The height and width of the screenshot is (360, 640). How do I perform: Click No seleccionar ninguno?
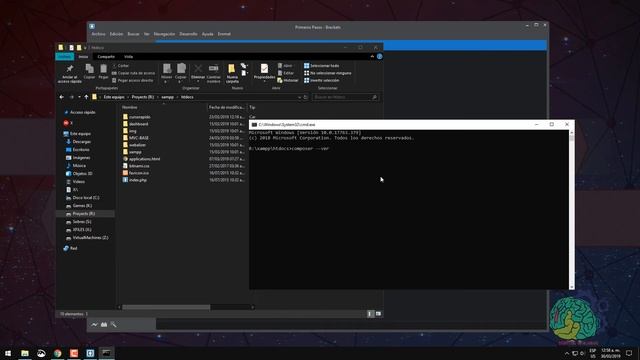pos(327,73)
